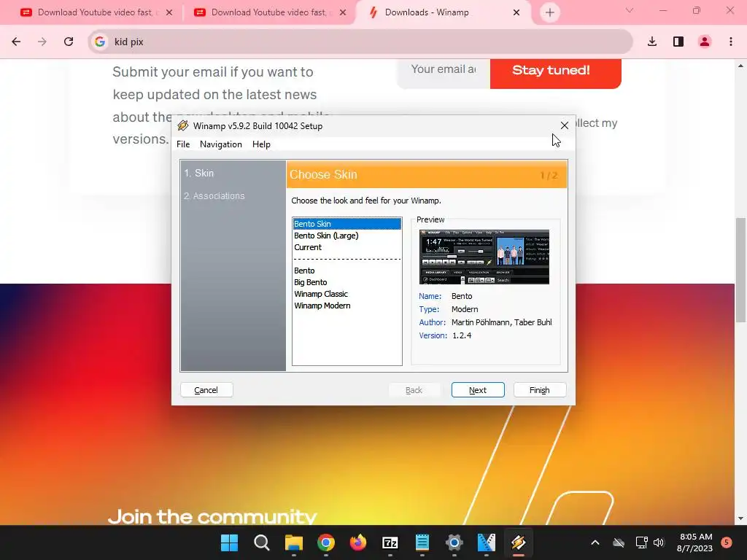Open the Help menu in Winamp Setup
Image resolution: width=747 pixels, height=560 pixels.
[x=261, y=144]
